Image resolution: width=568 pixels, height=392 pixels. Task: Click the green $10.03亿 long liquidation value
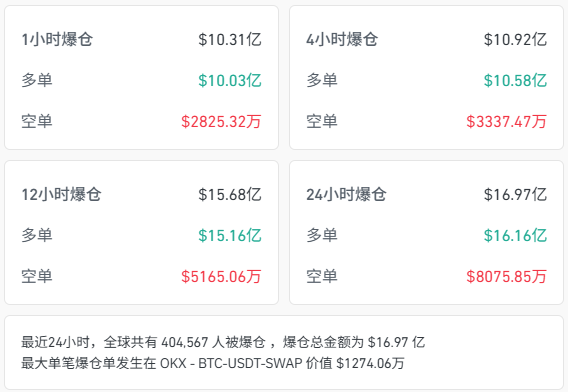(230, 80)
